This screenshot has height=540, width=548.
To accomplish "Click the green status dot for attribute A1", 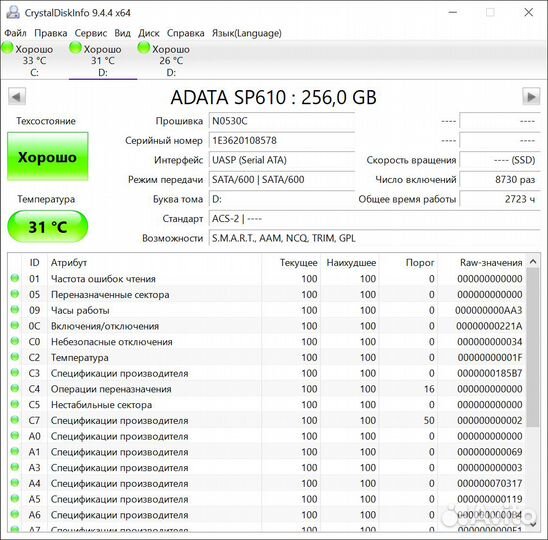I will 15,451.
